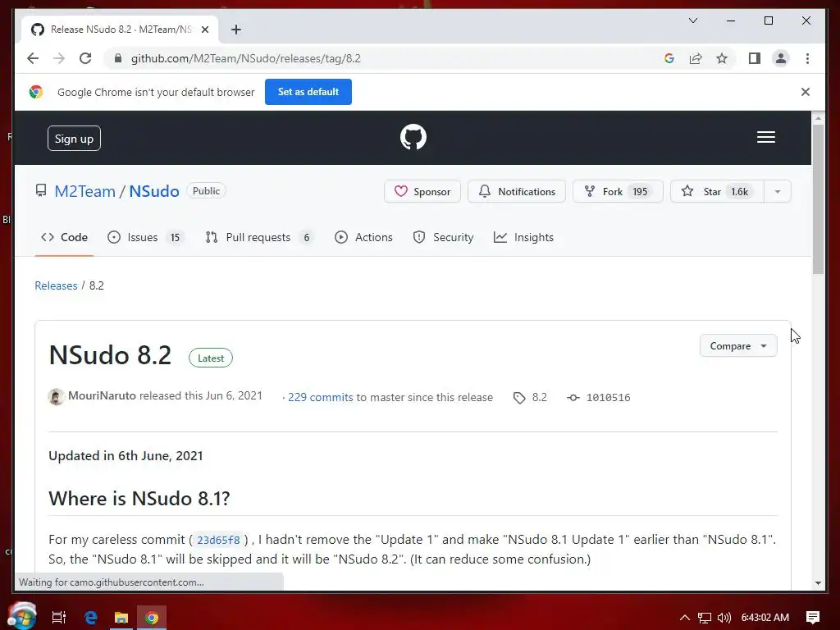Open Chrome profile avatar
Image resolution: width=840 pixels, height=630 pixels.
781,58
